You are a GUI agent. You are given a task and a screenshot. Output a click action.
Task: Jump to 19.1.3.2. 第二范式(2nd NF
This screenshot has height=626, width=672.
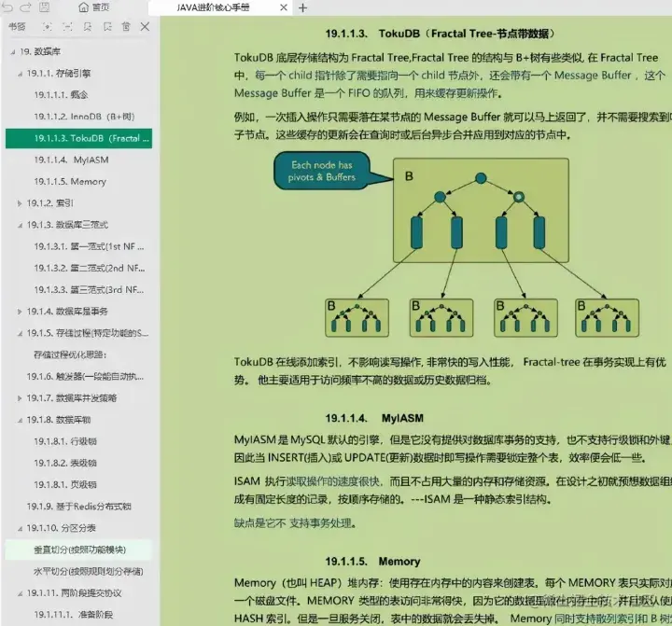point(90,269)
